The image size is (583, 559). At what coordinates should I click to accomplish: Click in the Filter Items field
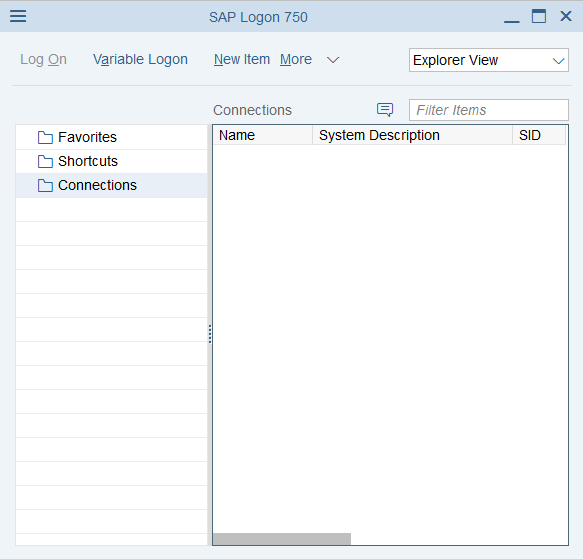point(489,110)
